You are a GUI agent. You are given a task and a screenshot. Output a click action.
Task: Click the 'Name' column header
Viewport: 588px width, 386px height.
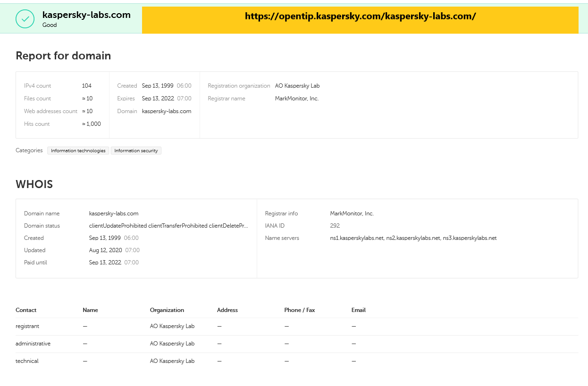90,310
